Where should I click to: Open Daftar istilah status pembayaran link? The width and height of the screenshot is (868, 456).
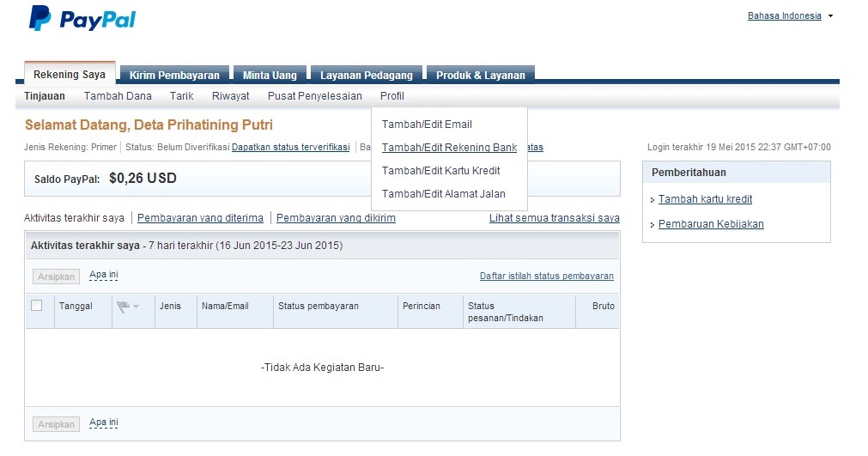546,276
